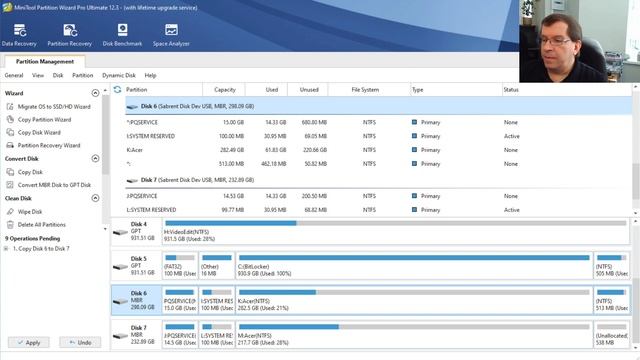The width and height of the screenshot is (640, 360).
Task: Select M:Acer(NTFS) block on Disk 7 map
Action: coord(414,335)
